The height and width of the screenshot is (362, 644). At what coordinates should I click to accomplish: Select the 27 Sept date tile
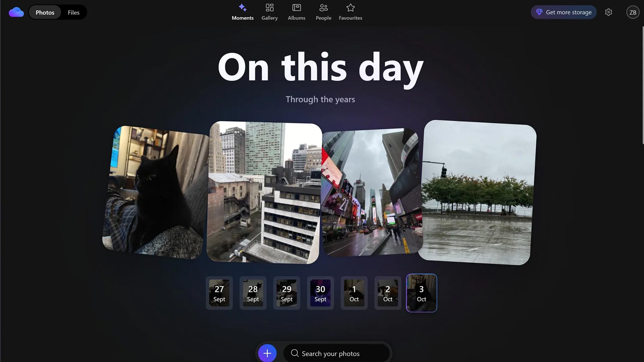(x=219, y=293)
